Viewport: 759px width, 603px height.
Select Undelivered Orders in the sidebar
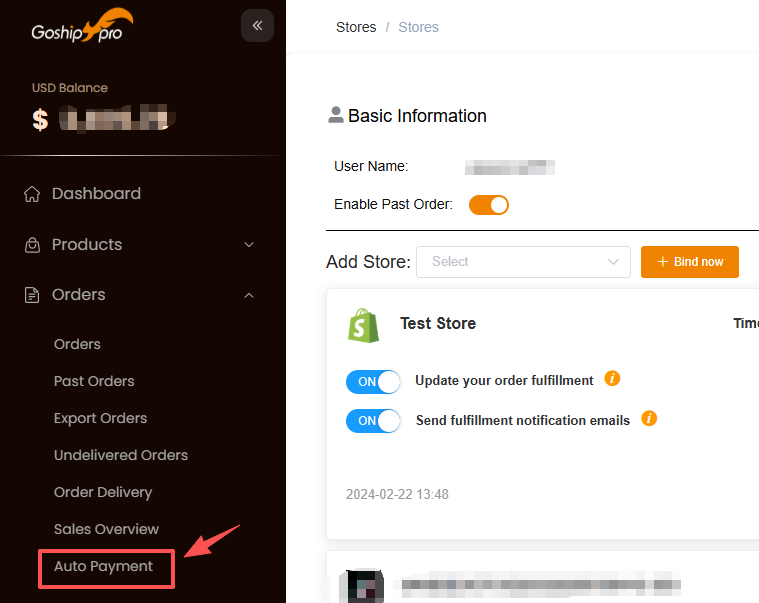click(121, 455)
